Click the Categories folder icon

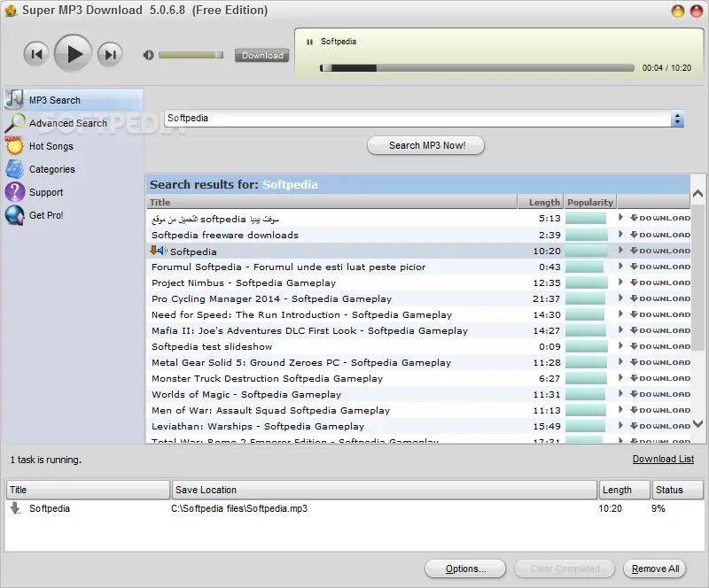14,169
